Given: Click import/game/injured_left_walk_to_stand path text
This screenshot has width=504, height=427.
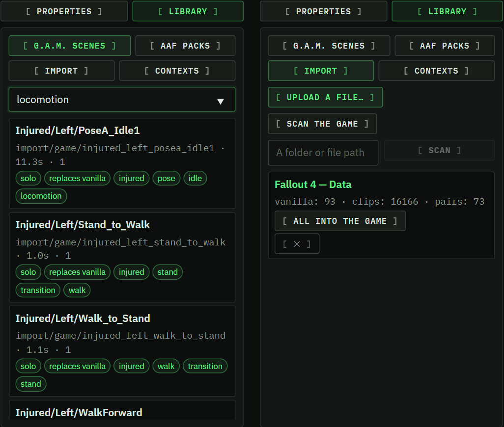Looking at the screenshot, I should (x=120, y=336).
